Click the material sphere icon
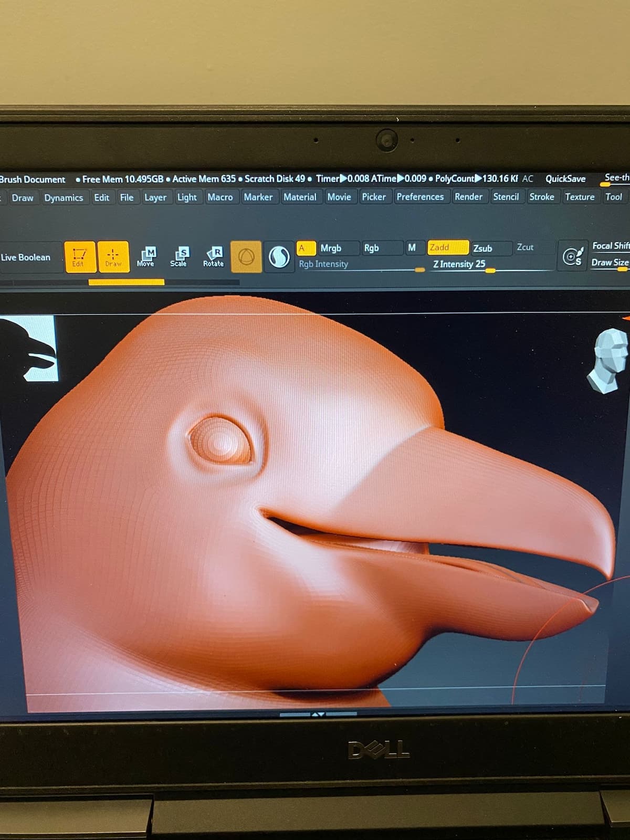Screen dimensions: 630x840 click(279, 257)
